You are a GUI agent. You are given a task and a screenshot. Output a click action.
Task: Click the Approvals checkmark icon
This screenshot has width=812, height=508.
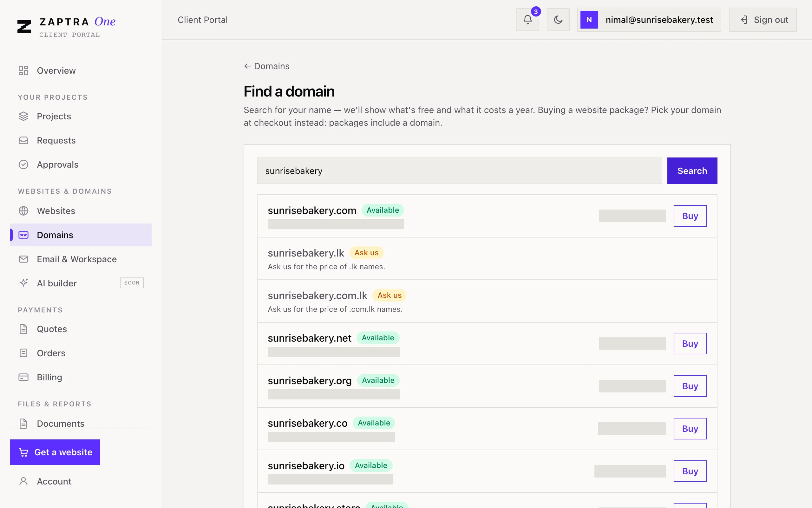click(23, 165)
